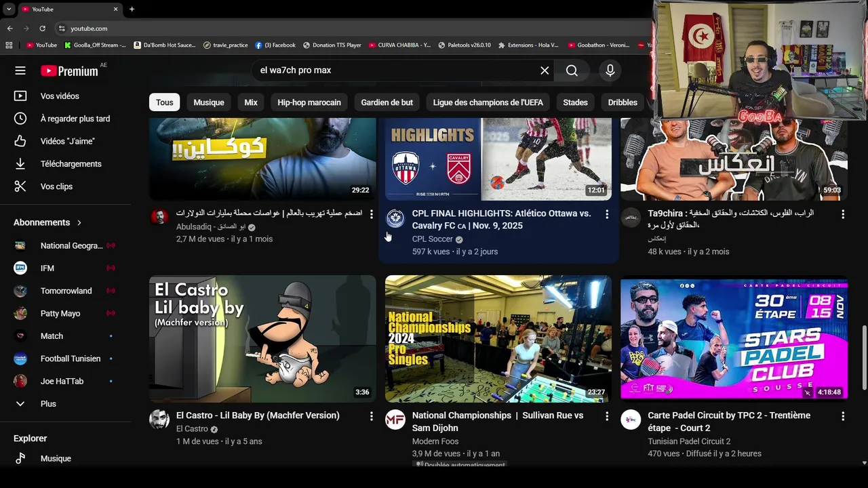Play Stars Padel Club thumbnail
Image resolution: width=868 pixels, height=488 pixels.
(734, 339)
